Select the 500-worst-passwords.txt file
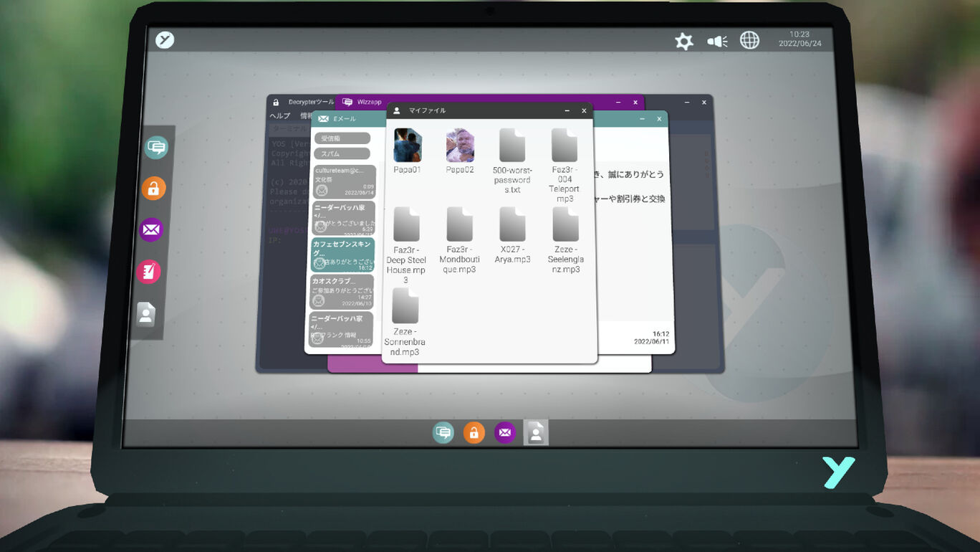980x552 pixels. click(512, 161)
